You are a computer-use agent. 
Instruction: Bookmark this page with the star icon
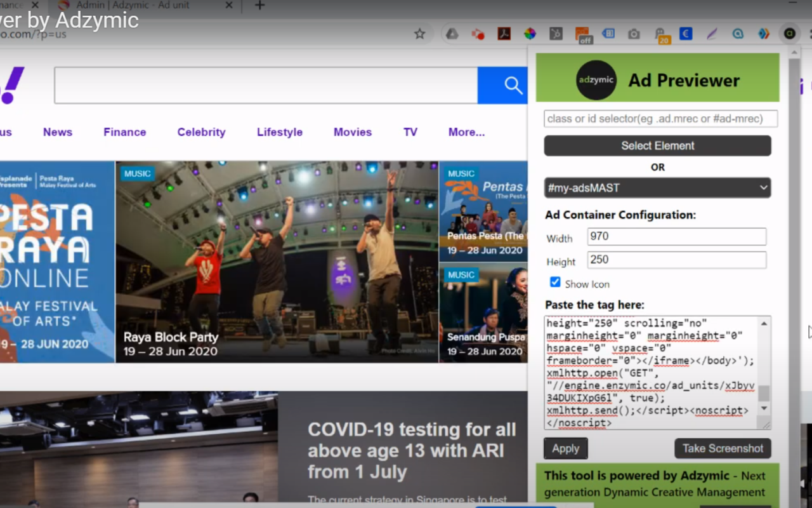pyautogui.click(x=419, y=34)
